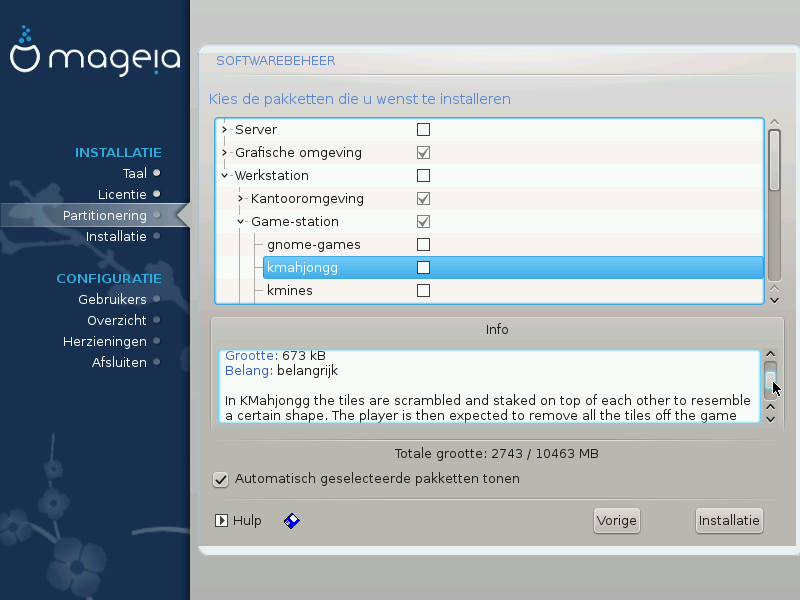Expand the Kantooromgeving group

(x=241, y=199)
